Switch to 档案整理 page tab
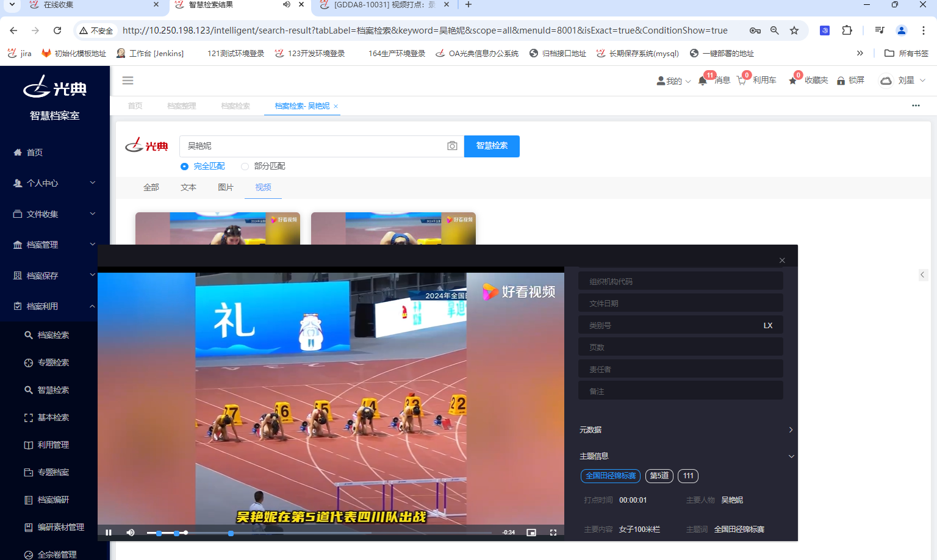937x560 pixels. pyautogui.click(x=182, y=106)
